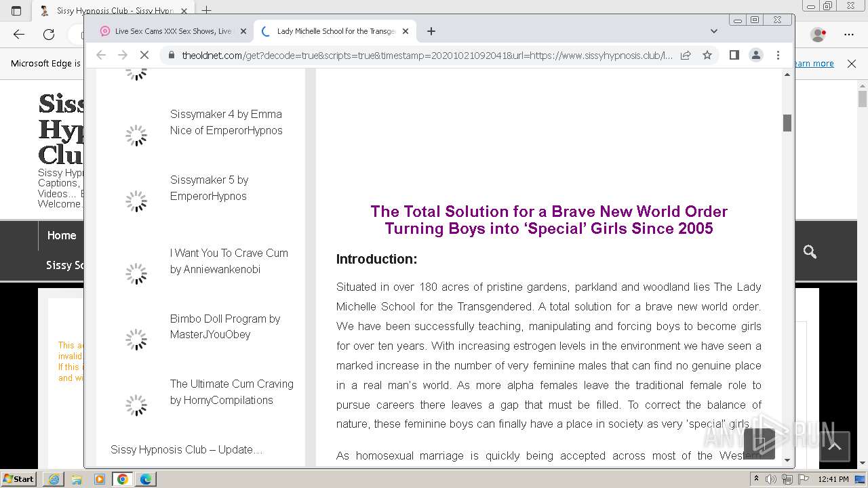Click the taskbar clock 12:41 PM

pyautogui.click(x=835, y=479)
